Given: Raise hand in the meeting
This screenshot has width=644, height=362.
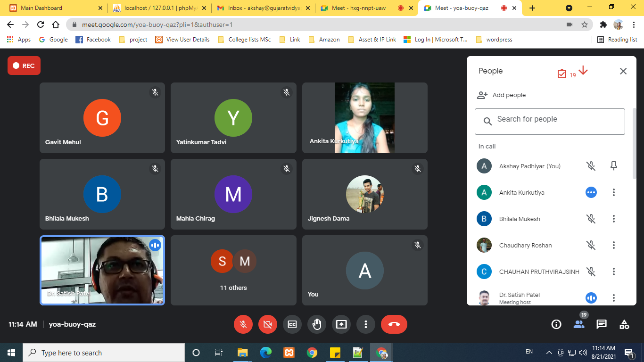Looking at the screenshot, I should (317, 324).
